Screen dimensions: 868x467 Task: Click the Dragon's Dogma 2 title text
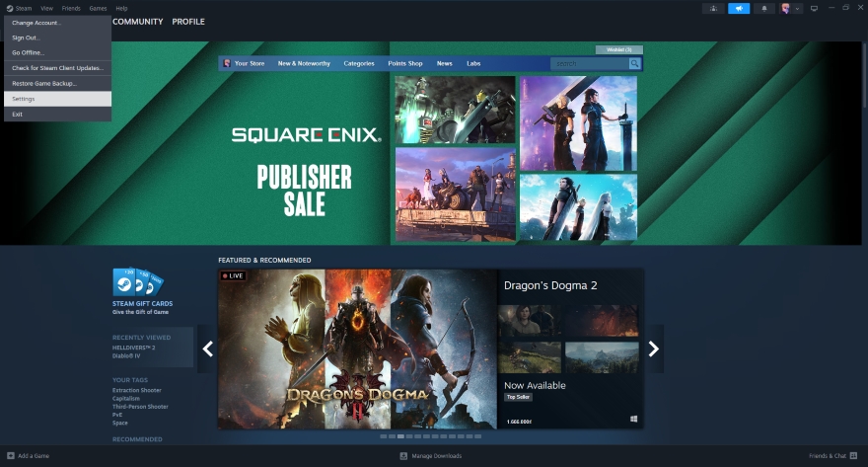click(550, 286)
